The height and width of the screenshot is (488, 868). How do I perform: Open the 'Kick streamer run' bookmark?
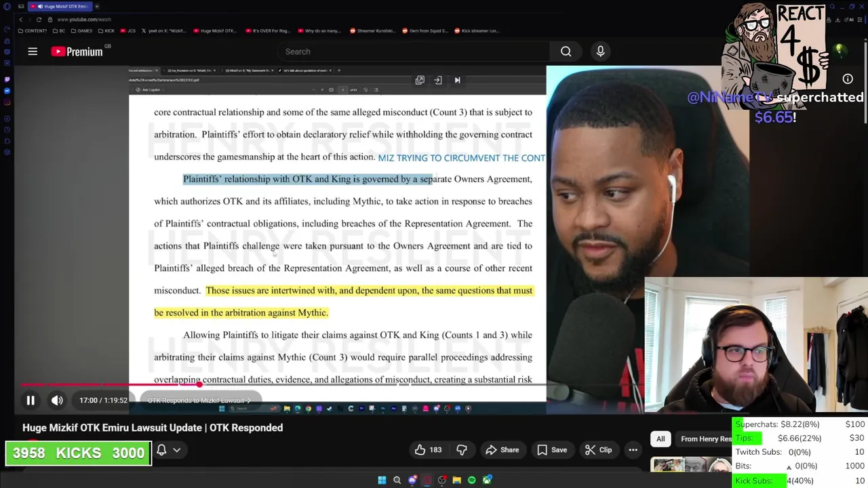tap(477, 30)
